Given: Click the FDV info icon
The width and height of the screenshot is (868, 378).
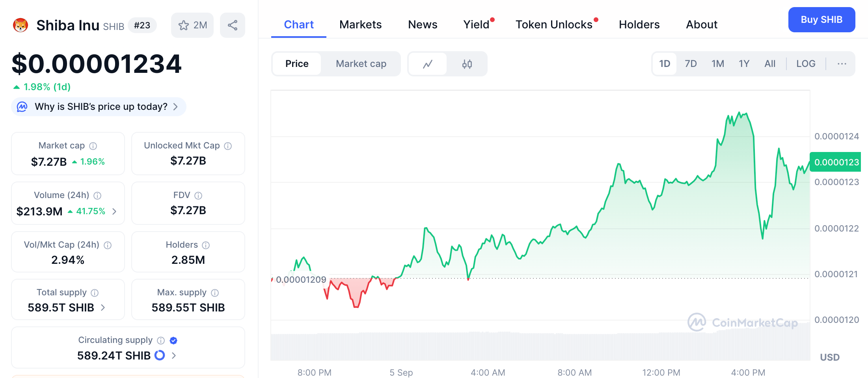Looking at the screenshot, I should click(198, 196).
